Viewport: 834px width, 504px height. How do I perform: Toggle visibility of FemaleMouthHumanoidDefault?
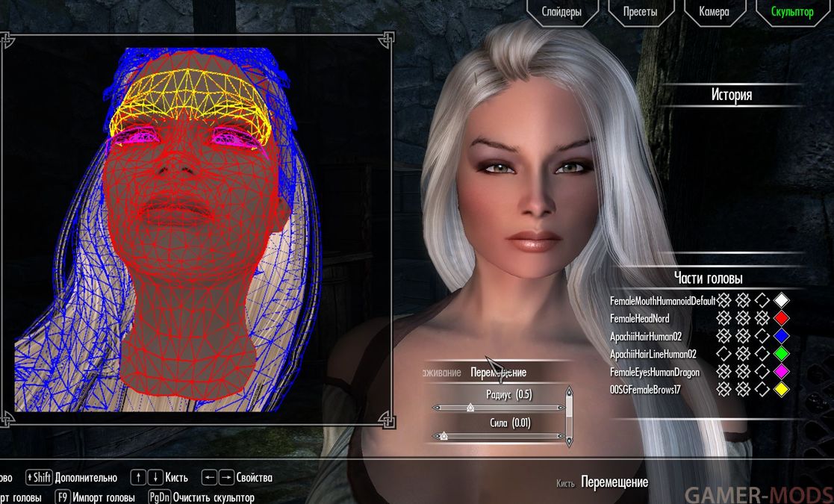[x=723, y=300]
